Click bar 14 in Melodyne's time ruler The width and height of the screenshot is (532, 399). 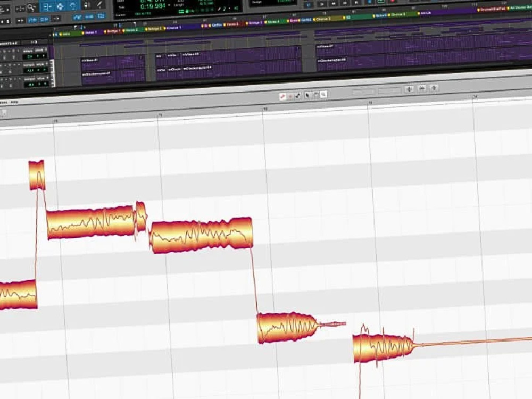475,97
